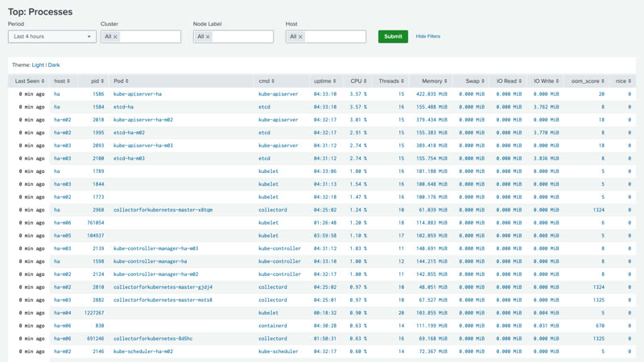
Task: Open pod kube-apiserver-ha-m03
Action: (x=143, y=146)
